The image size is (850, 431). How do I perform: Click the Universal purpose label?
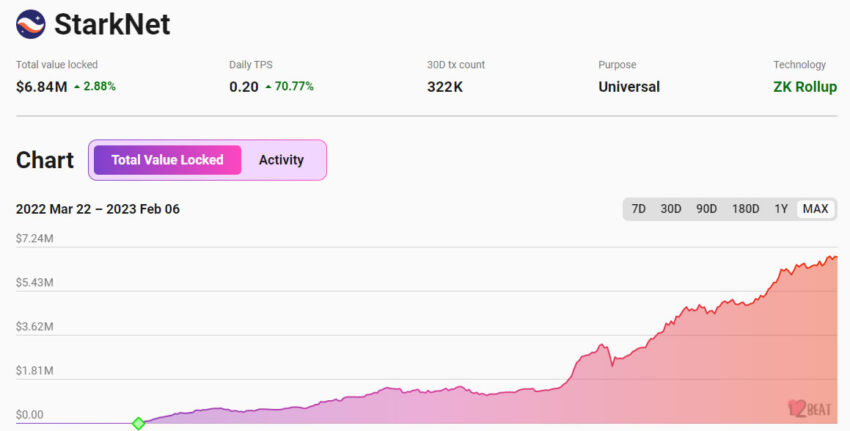click(x=629, y=87)
